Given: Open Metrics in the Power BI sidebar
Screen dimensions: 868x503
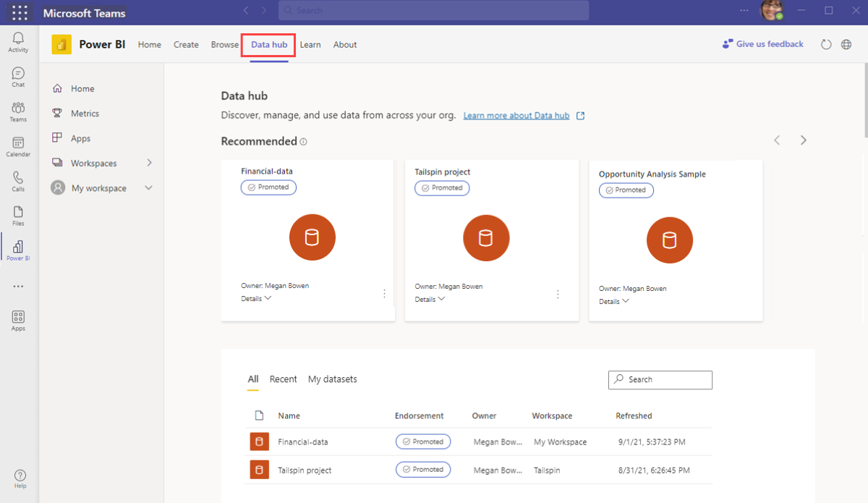Looking at the screenshot, I should tap(85, 113).
